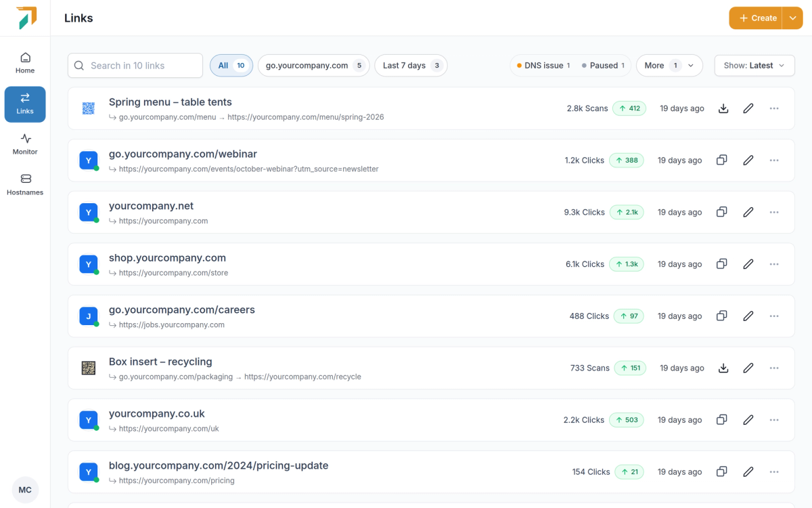Go to Home in the sidebar

click(25, 63)
